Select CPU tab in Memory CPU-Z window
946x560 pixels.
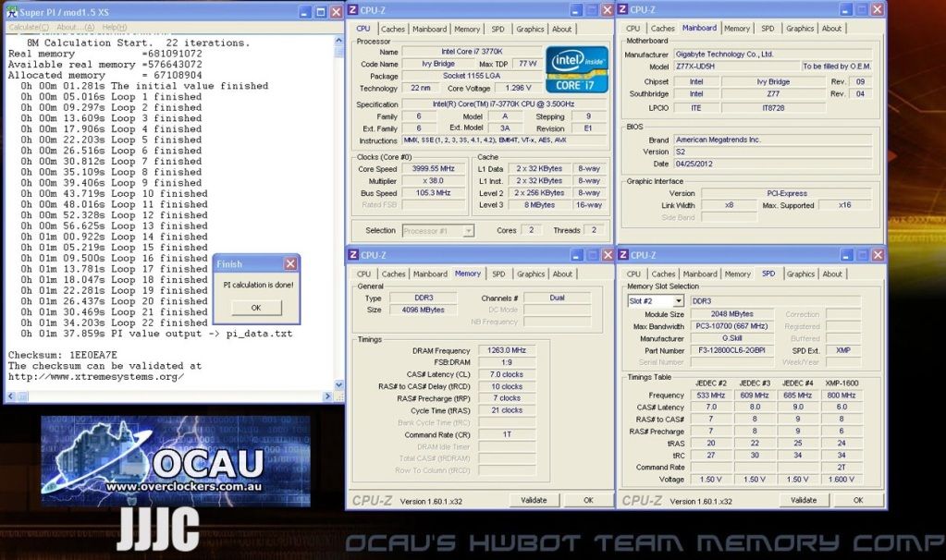click(363, 274)
